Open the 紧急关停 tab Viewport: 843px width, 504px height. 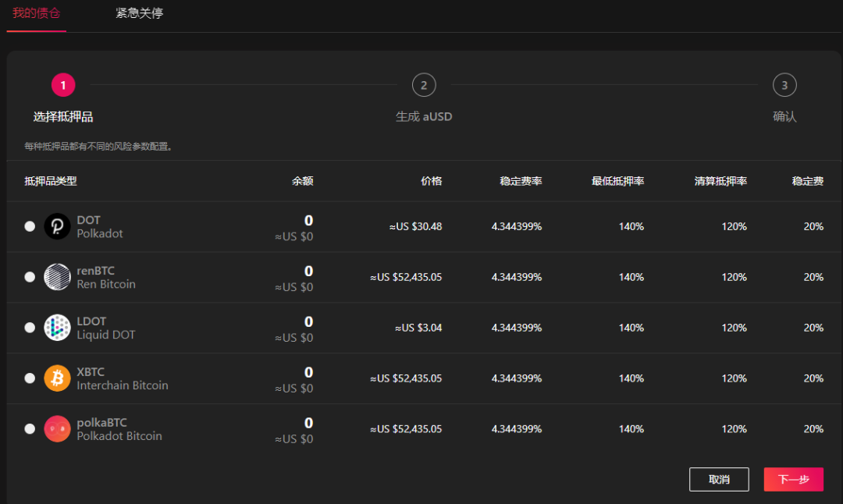click(x=139, y=13)
